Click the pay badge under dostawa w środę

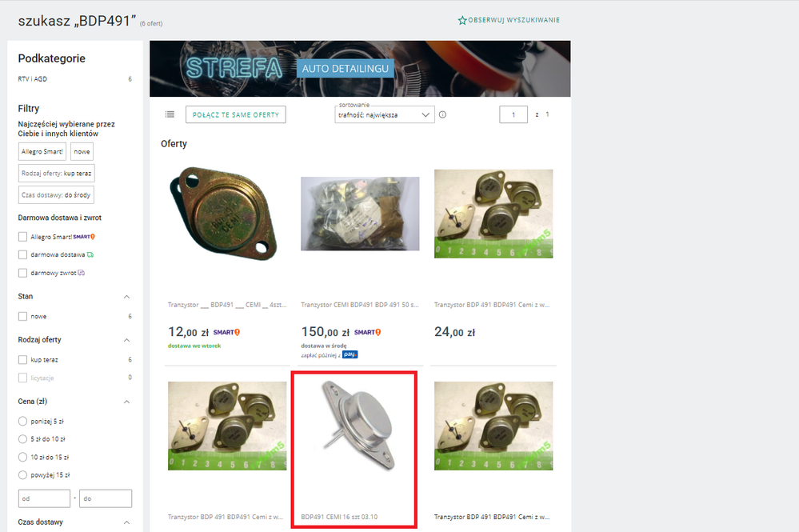350,354
